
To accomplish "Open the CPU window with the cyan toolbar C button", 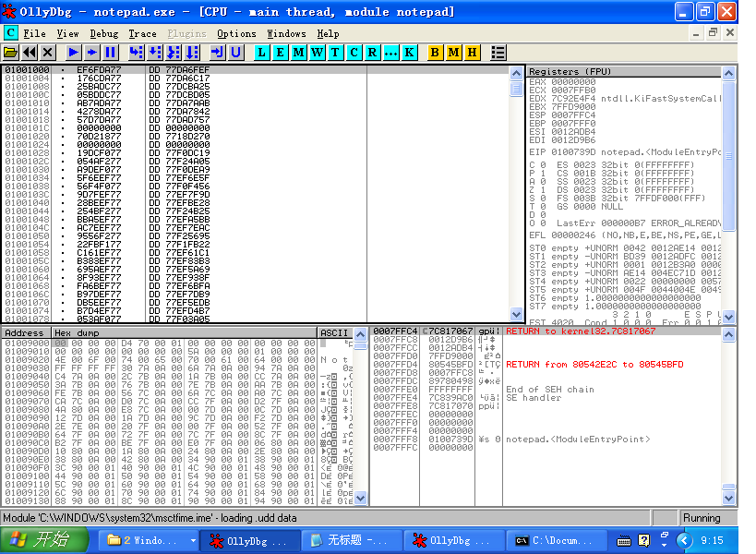I will (354, 52).
